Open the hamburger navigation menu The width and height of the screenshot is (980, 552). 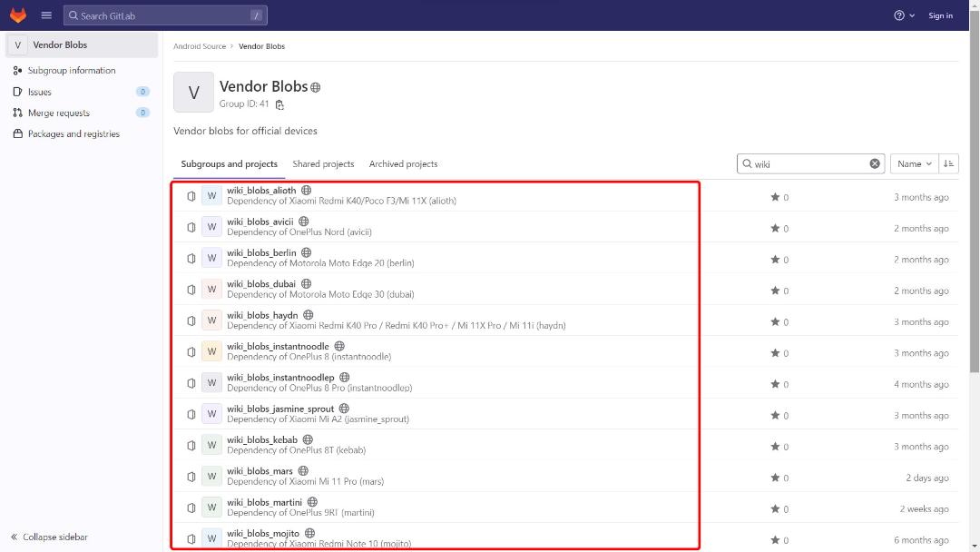(x=46, y=15)
